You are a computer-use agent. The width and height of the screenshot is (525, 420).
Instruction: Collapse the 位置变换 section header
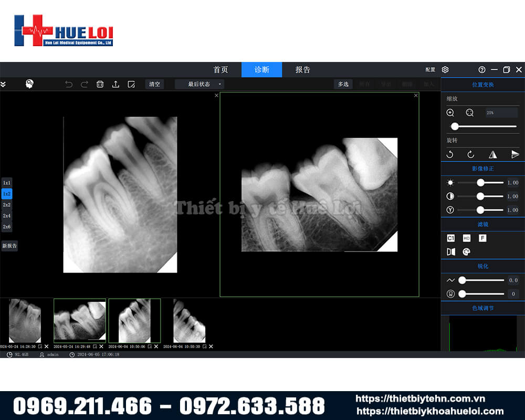tap(482, 85)
